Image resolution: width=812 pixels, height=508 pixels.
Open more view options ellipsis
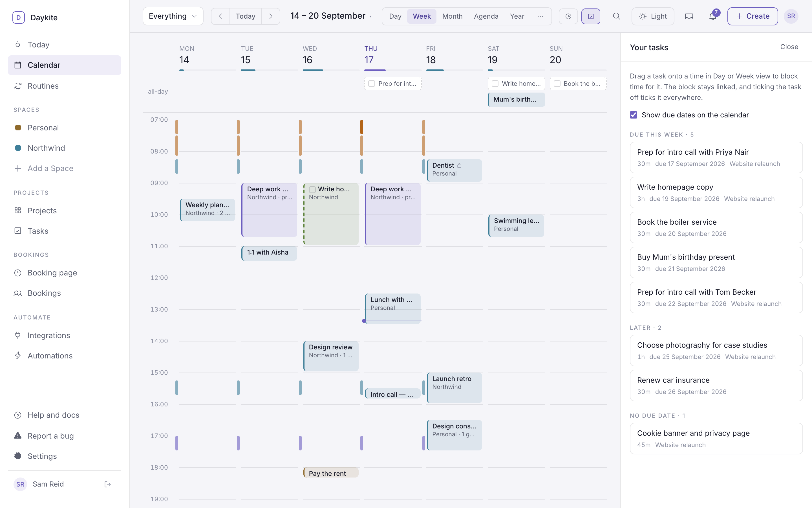[x=540, y=16]
